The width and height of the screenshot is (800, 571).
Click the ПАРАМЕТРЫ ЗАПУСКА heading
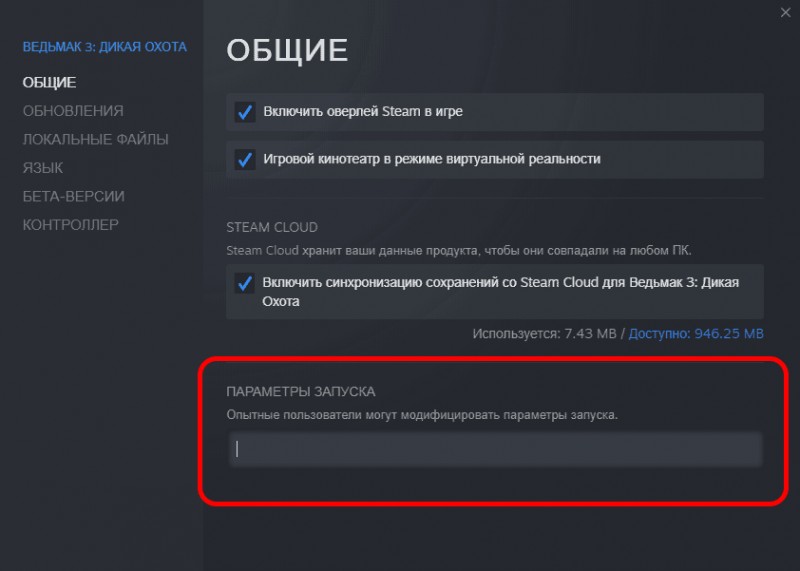pos(301,391)
